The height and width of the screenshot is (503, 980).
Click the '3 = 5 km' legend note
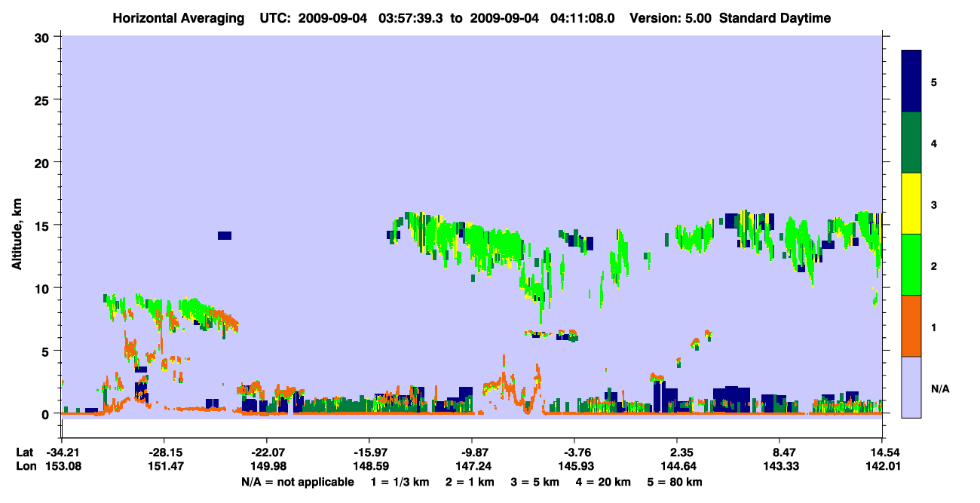click(536, 482)
